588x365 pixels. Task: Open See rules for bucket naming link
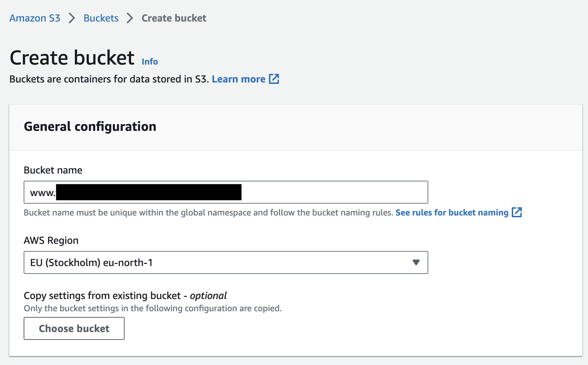point(452,213)
